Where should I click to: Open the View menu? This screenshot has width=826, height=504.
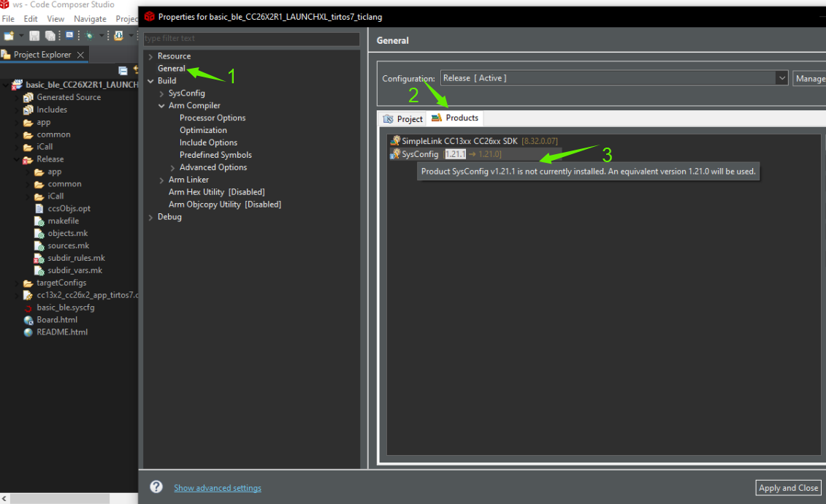tap(56, 19)
